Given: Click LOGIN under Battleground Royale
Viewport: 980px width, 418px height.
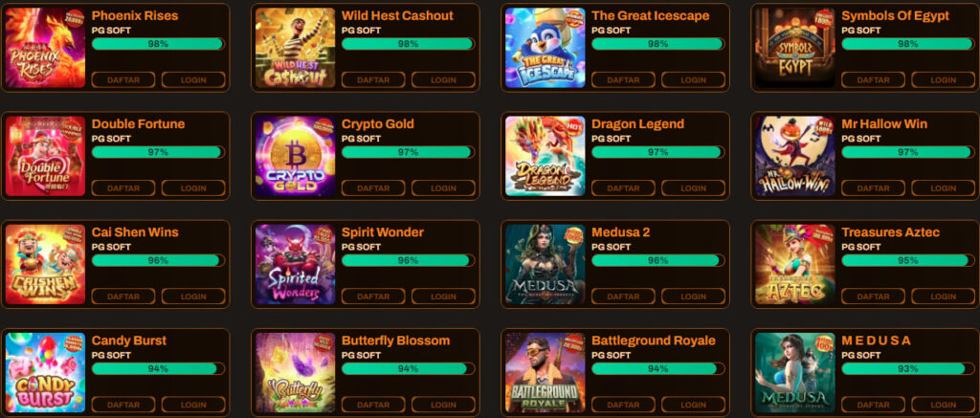Looking at the screenshot, I should tap(693, 405).
